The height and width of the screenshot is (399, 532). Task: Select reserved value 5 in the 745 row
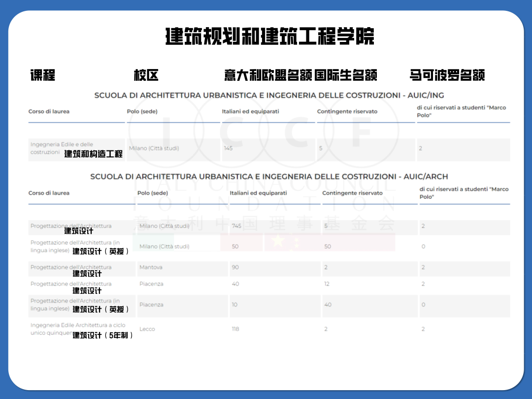tap(326, 226)
